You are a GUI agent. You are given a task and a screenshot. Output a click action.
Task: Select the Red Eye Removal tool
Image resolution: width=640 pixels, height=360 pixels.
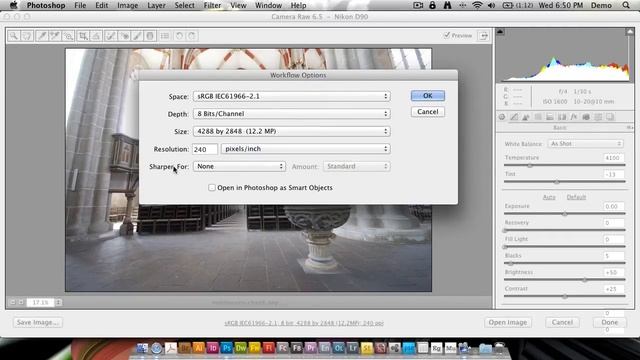[x=124, y=36]
